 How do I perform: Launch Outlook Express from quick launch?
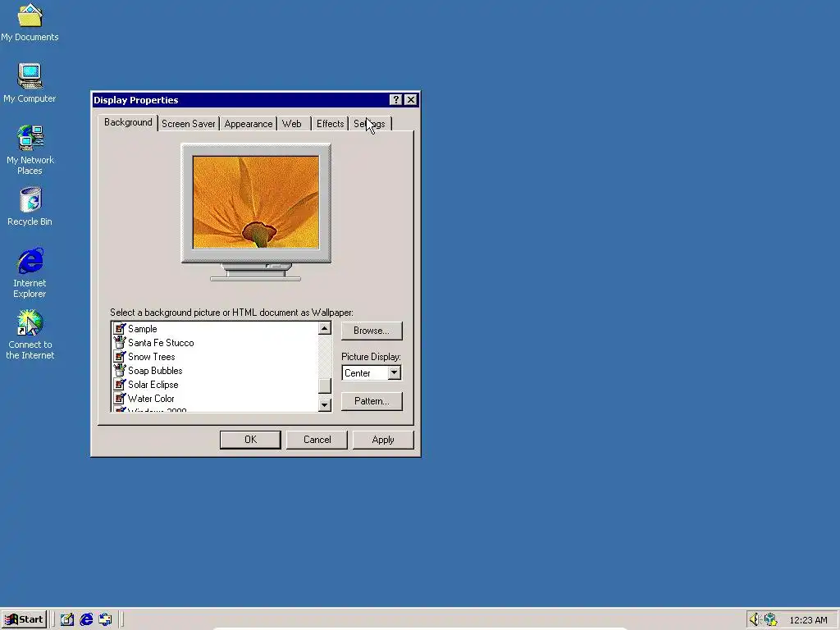coord(106,620)
